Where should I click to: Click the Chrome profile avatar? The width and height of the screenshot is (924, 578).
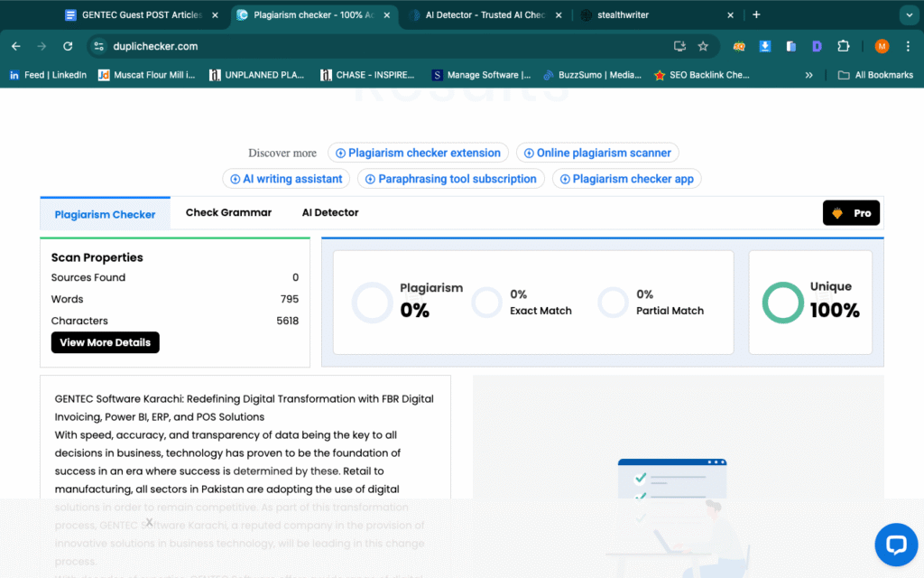(882, 46)
